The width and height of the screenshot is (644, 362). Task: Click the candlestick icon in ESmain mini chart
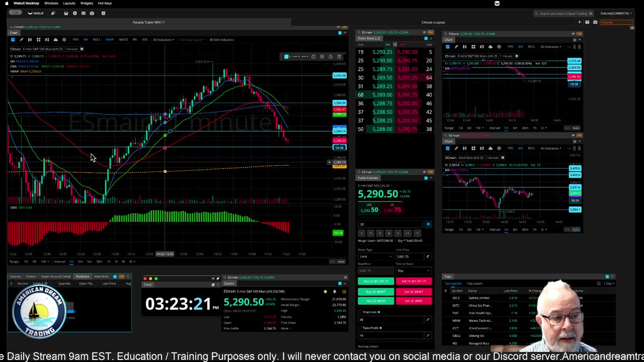464,47
